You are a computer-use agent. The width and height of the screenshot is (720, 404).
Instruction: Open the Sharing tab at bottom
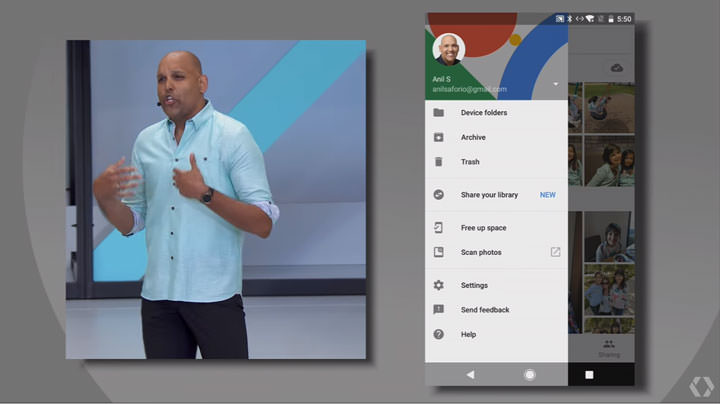[609, 348]
